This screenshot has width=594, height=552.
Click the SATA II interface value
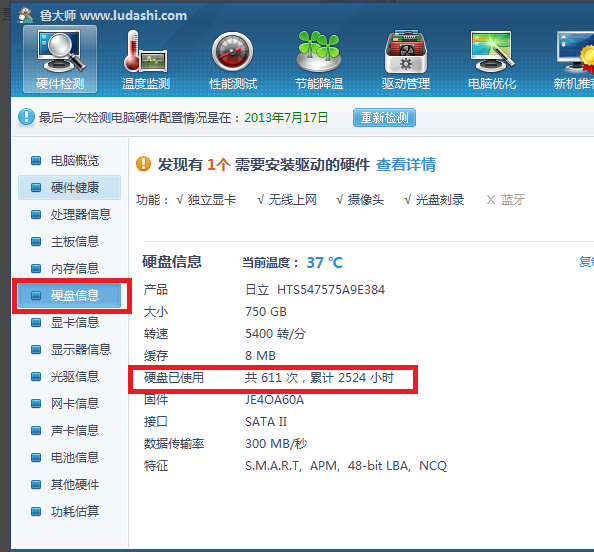pos(266,422)
